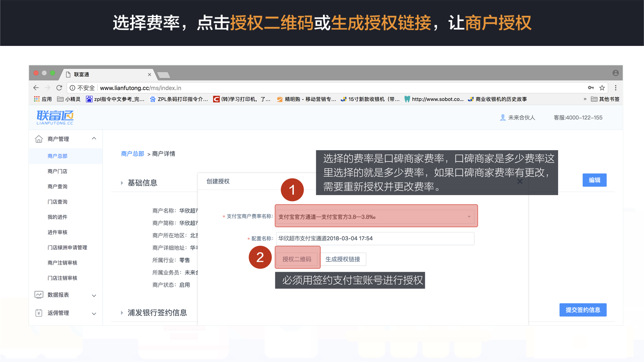Image resolution: width=644 pixels, height=362 pixels.
Task: Collapse the 商户管理 sidebar section
Action: tap(94, 138)
